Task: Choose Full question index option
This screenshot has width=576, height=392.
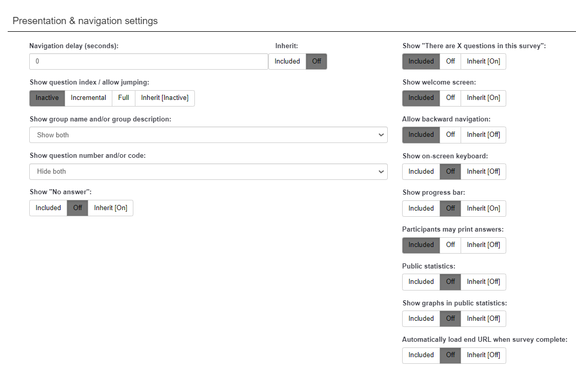Action: tap(124, 98)
